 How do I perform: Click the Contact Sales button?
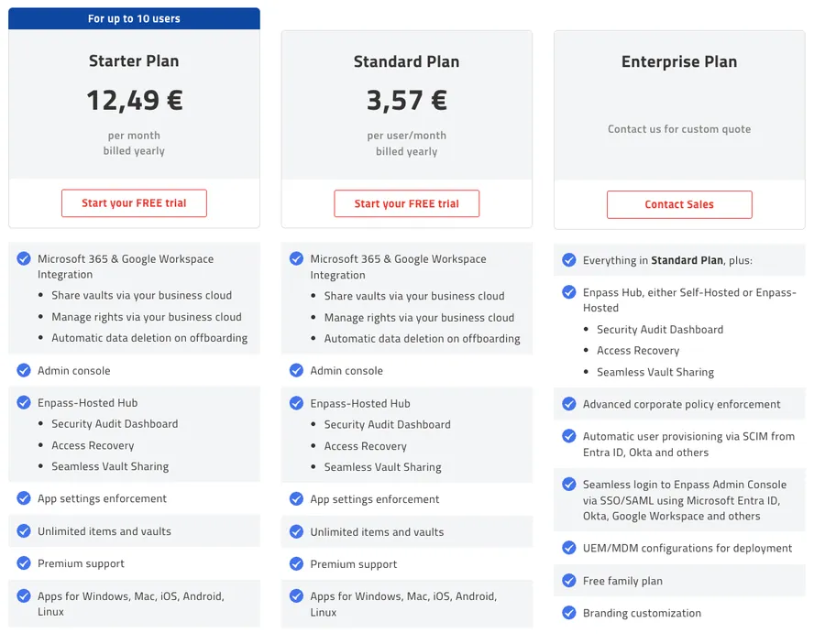point(679,204)
